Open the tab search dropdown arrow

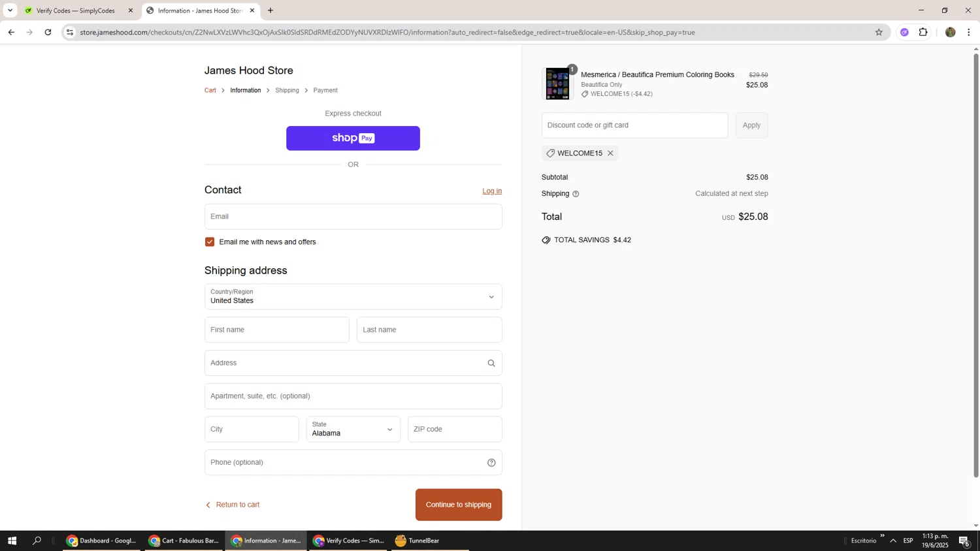(10, 10)
